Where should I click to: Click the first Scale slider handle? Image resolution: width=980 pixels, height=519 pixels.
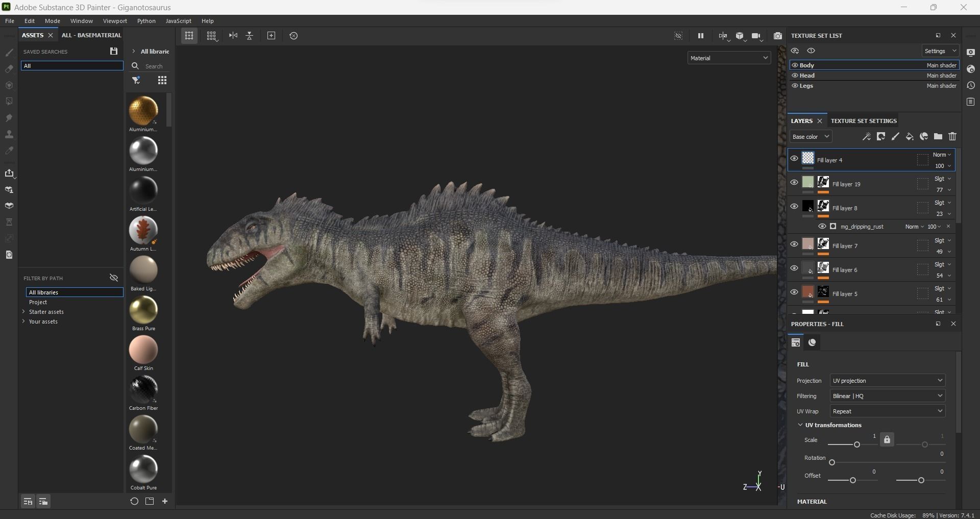tap(857, 444)
